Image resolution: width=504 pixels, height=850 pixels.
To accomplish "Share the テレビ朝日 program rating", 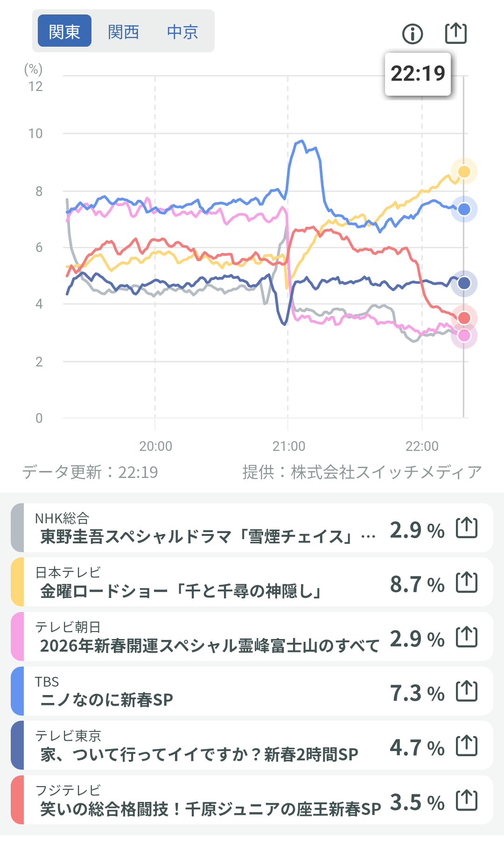I will (466, 637).
